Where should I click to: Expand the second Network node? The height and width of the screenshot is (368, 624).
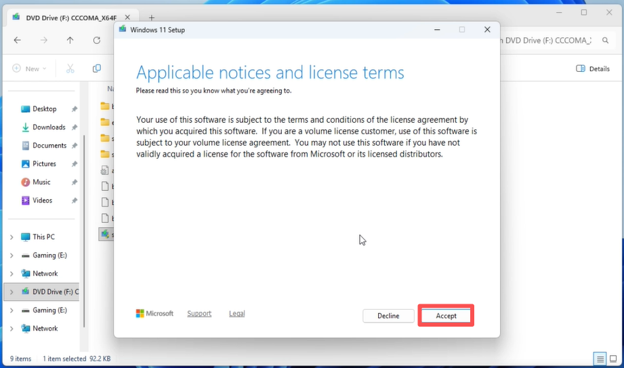[x=12, y=329]
